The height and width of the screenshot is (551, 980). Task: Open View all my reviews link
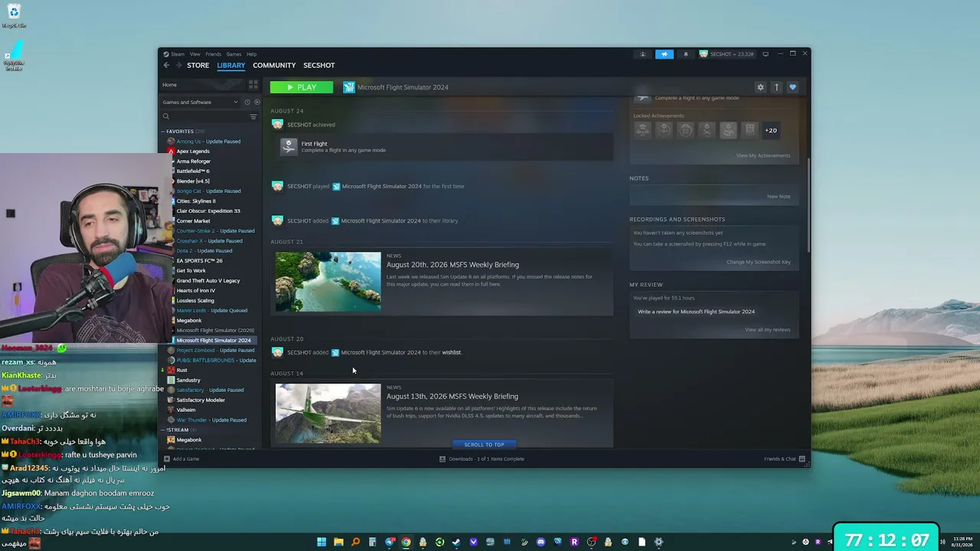point(767,330)
